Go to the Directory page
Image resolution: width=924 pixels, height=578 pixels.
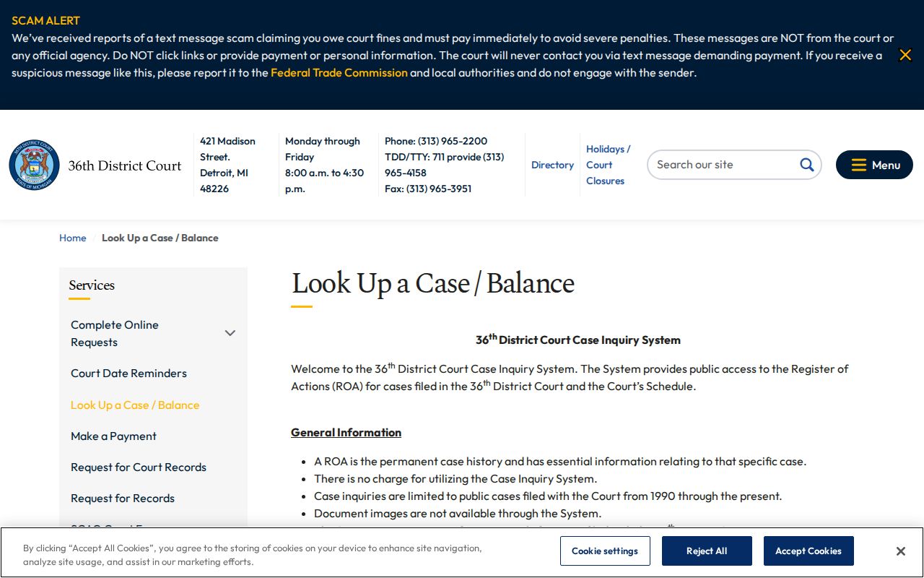point(552,165)
